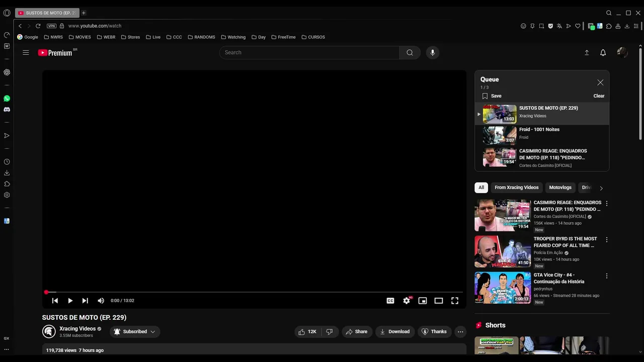Open the notifications bell
The width and height of the screenshot is (644, 362).
[x=603, y=52]
